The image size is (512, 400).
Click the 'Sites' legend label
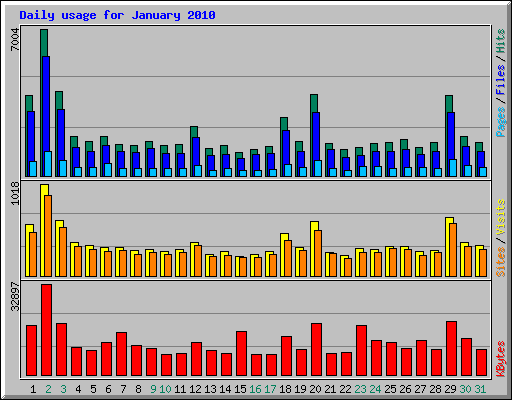coord(501,262)
